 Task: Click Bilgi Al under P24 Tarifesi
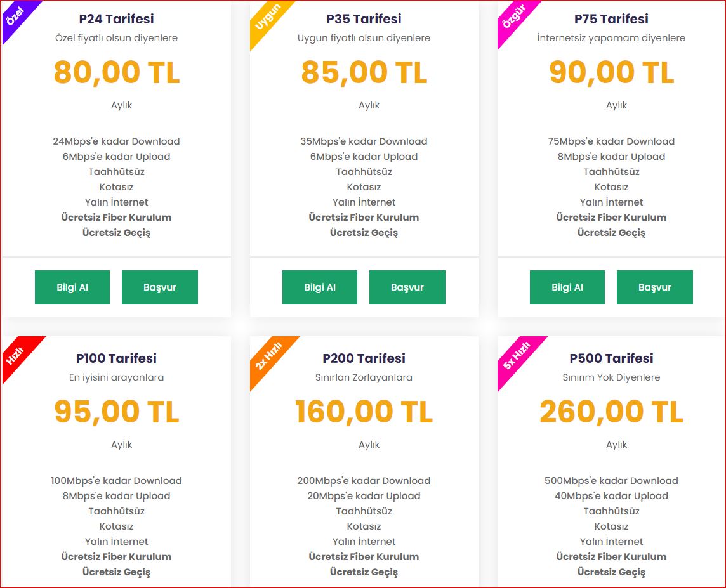click(x=72, y=287)
